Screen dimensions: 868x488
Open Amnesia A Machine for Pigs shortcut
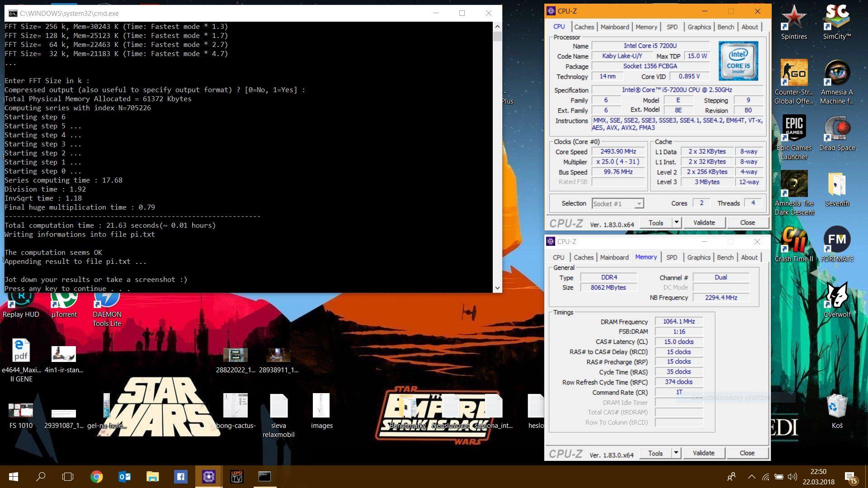(x=837, y=81)
